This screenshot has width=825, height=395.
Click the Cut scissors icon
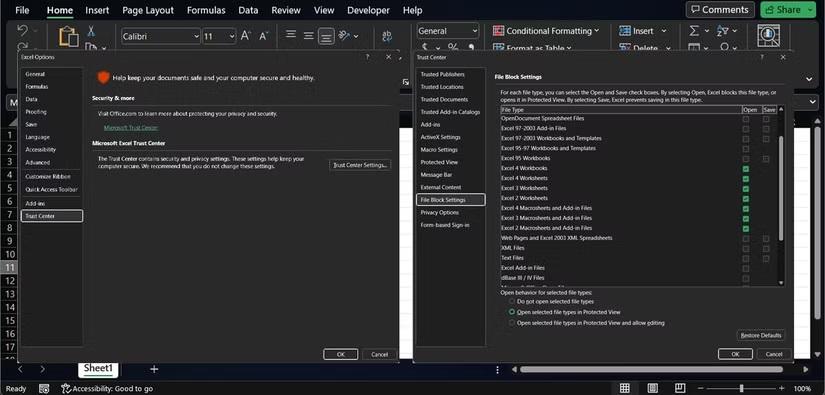coord(90,31)
